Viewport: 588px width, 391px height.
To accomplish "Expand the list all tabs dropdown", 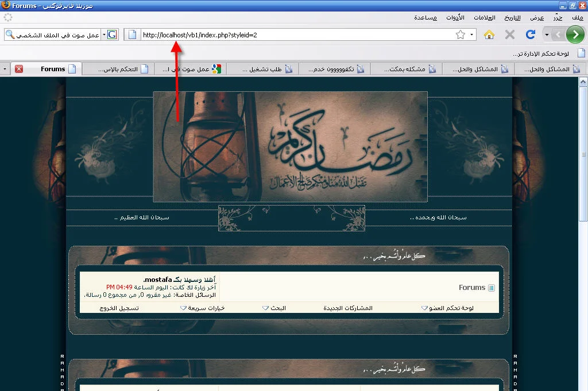I will [5, 69].
